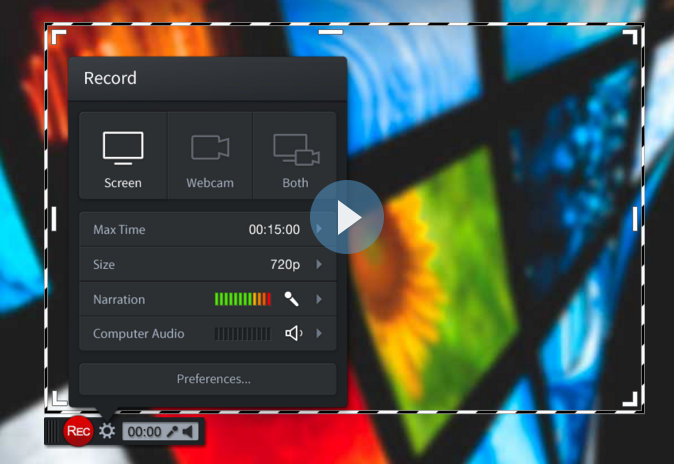Click the Narration level meter
The width and height of the screenshot is (674, 464).
[243, 299]
